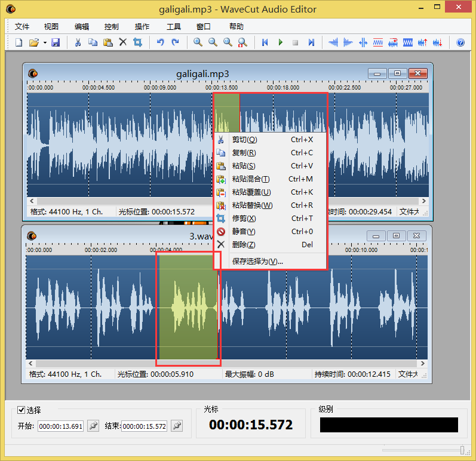Click the fourth zoom magnifier icon with red mark
476x461 pixels.
coord(242,42)
